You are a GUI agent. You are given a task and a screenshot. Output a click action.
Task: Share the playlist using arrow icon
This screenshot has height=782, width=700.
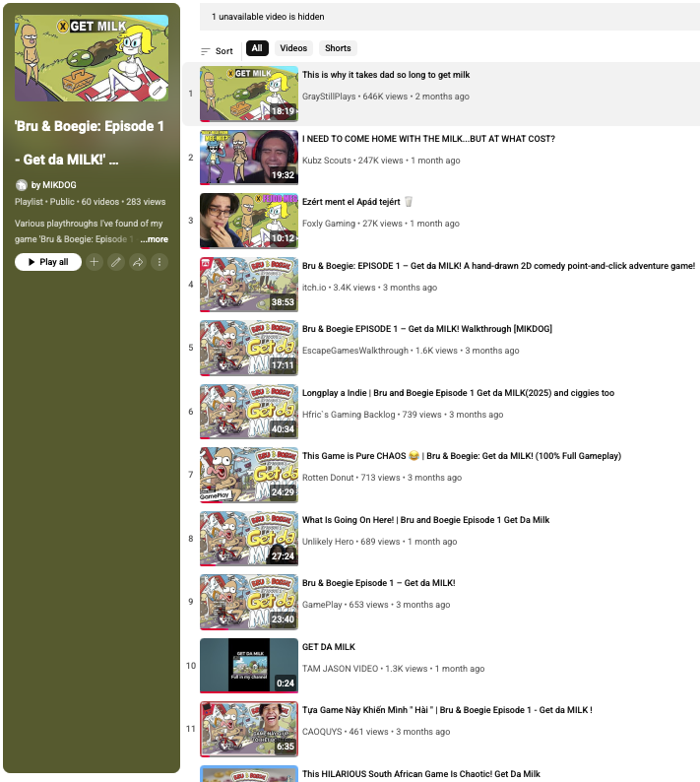pos(138,262)
